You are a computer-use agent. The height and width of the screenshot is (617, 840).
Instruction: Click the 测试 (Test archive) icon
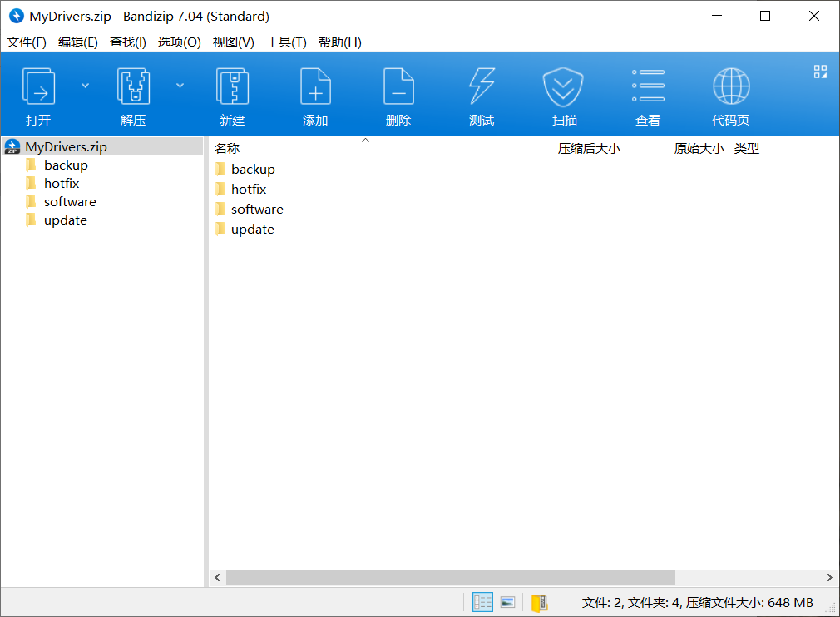click(482, 86)
